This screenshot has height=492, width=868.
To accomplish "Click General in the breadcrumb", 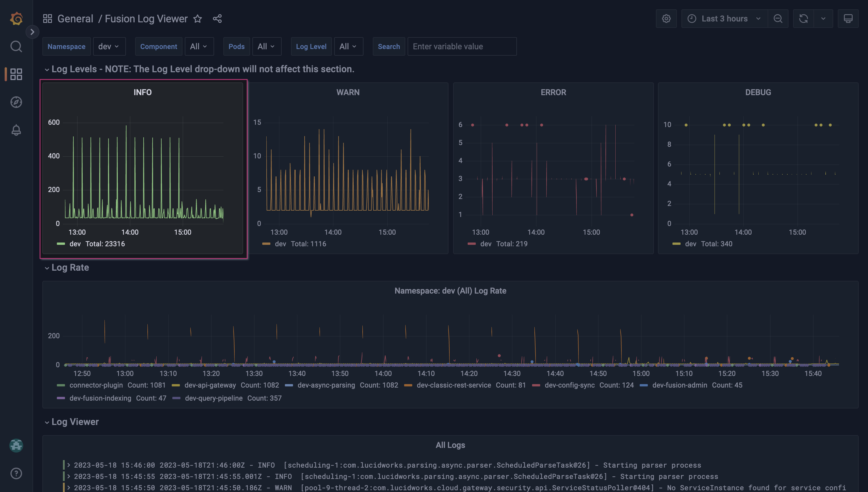I will click(75, 19).
